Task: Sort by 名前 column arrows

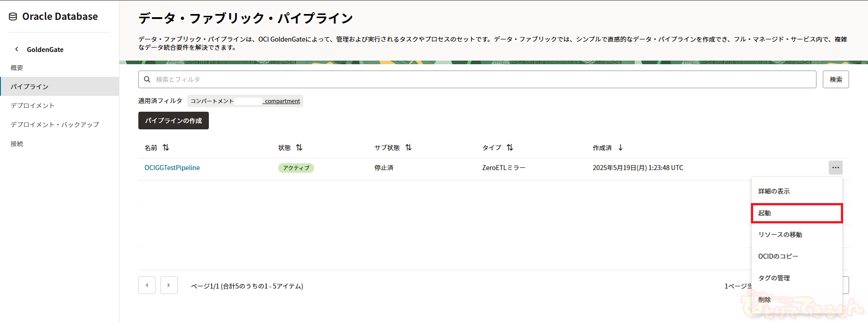Action: click(166, 148)
